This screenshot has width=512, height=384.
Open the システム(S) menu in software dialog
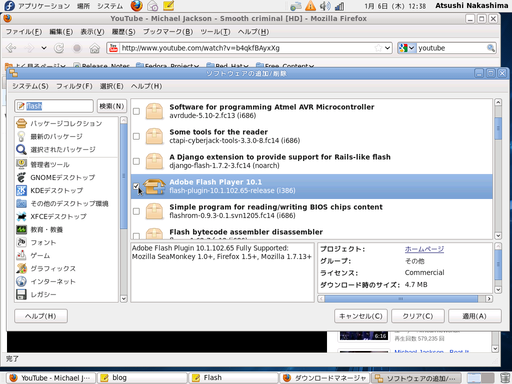click(30, 86)
